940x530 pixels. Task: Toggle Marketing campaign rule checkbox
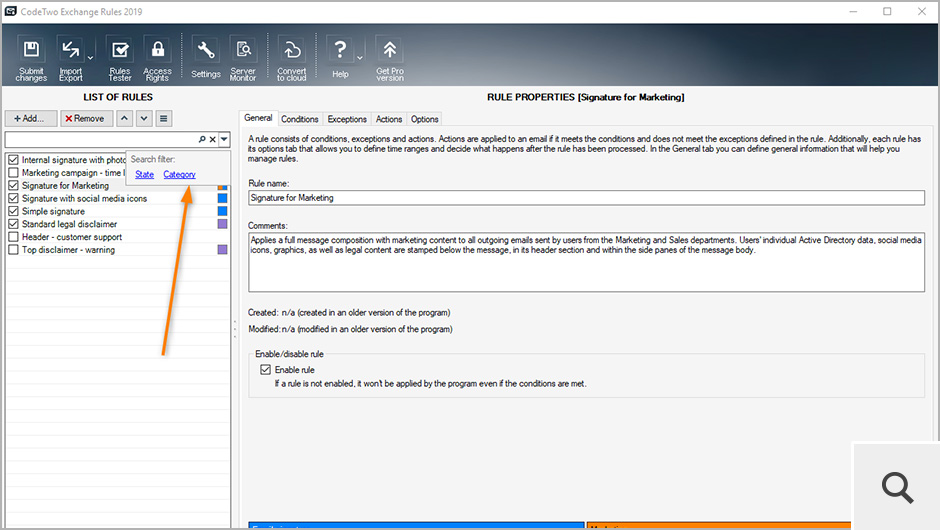point(13,173)
